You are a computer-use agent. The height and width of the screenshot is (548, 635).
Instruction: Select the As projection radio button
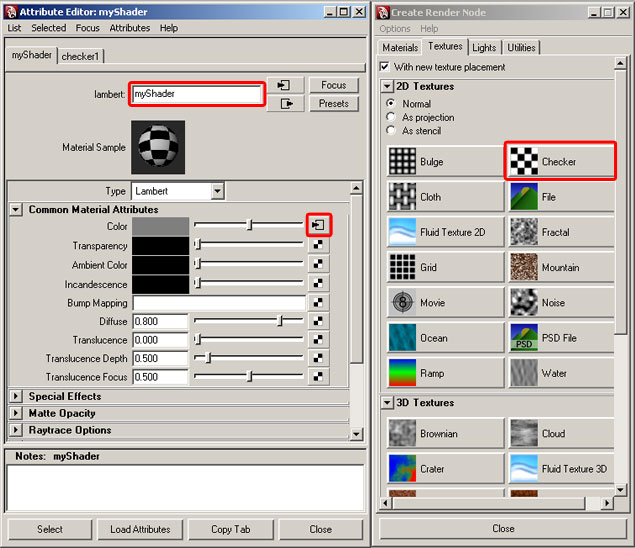[x=390, y=117]
